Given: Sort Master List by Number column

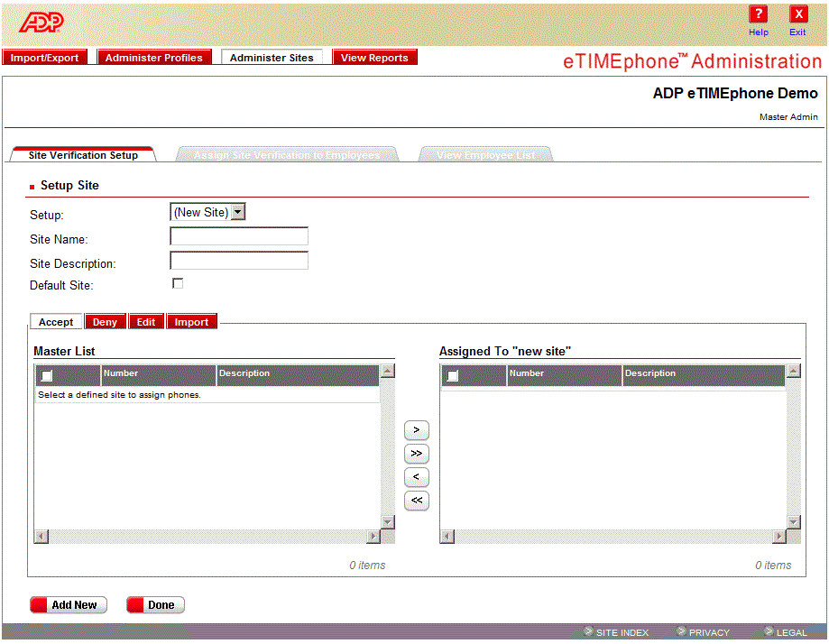Looking at the screenshot, I should pyautogui.click(x=158, y=373).
